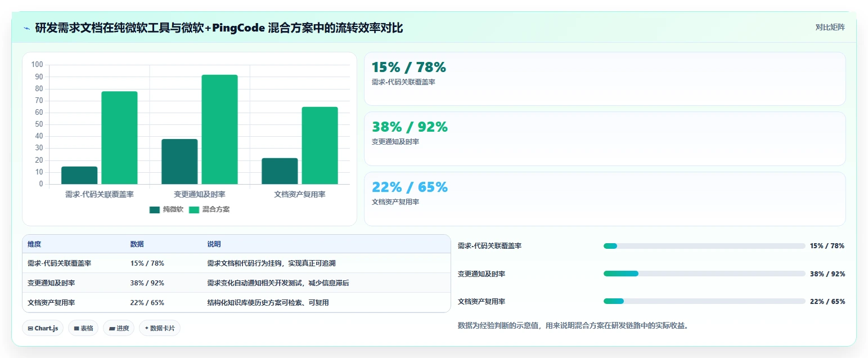This screenshot has height=358, width=868.
Task: Click the text 需求文档和代码行为挂钩，实现真正可追溯
Action: [x=271, y=263]
